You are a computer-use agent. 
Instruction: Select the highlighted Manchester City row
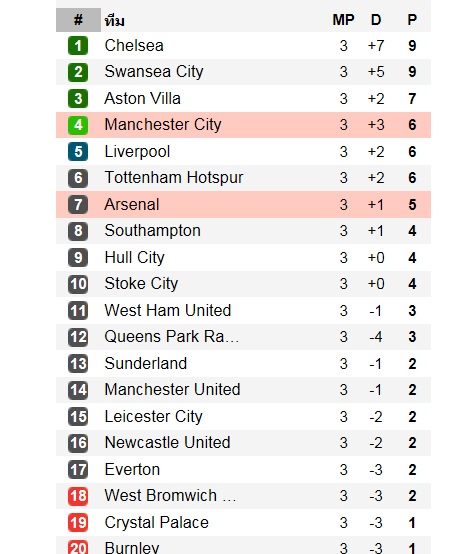click(243, 125)
